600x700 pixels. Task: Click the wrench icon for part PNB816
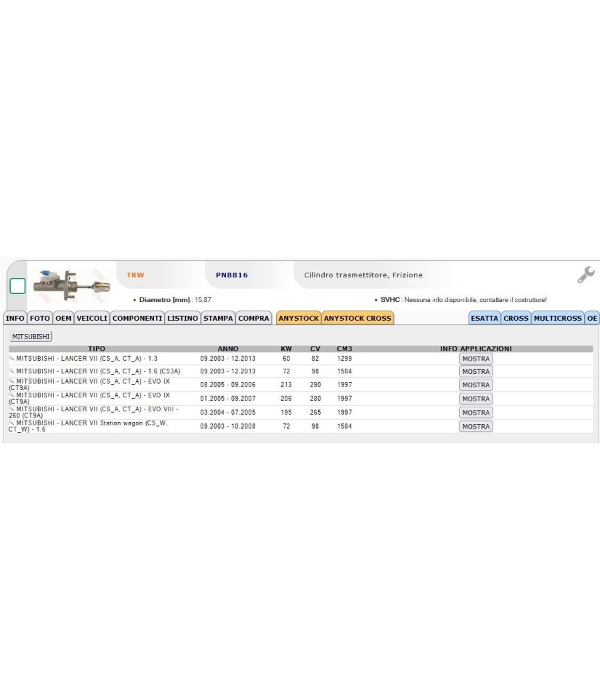point(586,275)
